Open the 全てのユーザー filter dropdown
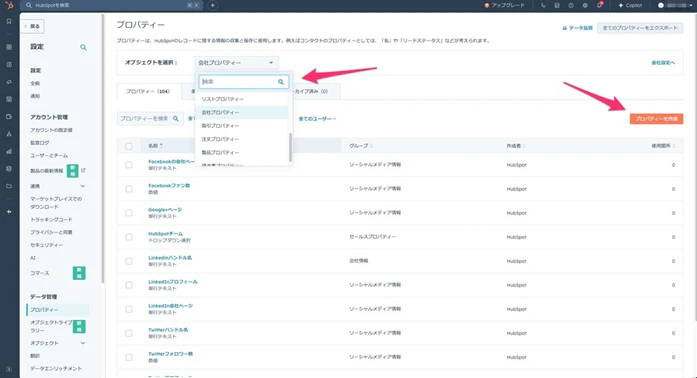This screenshot has width=697, height=378. (317, 119)
